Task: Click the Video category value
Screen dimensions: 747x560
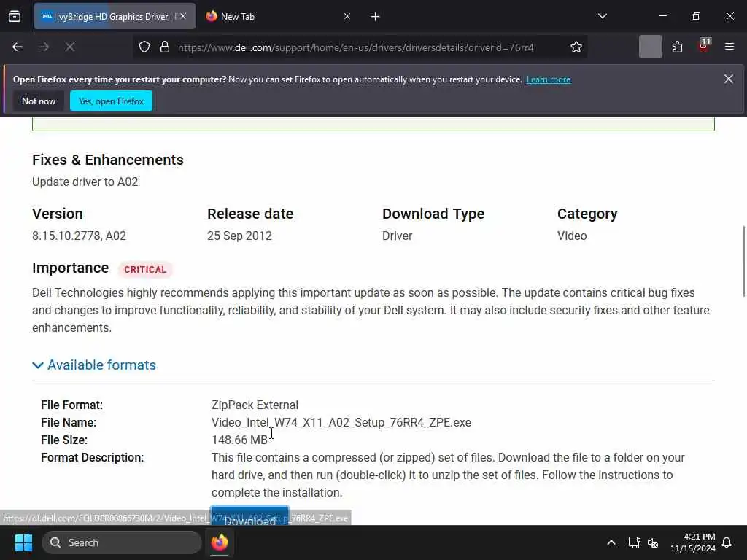Action: 572,236
